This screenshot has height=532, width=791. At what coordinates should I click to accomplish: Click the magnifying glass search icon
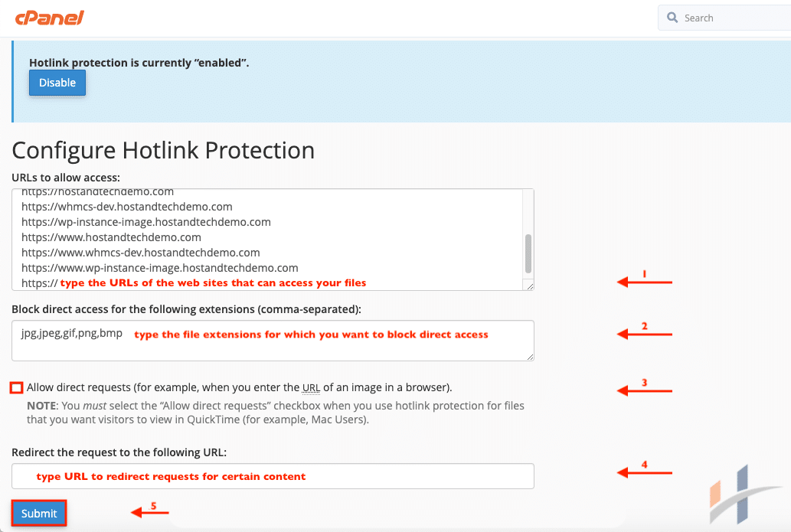pyautogui.click(x=672, y=17)
